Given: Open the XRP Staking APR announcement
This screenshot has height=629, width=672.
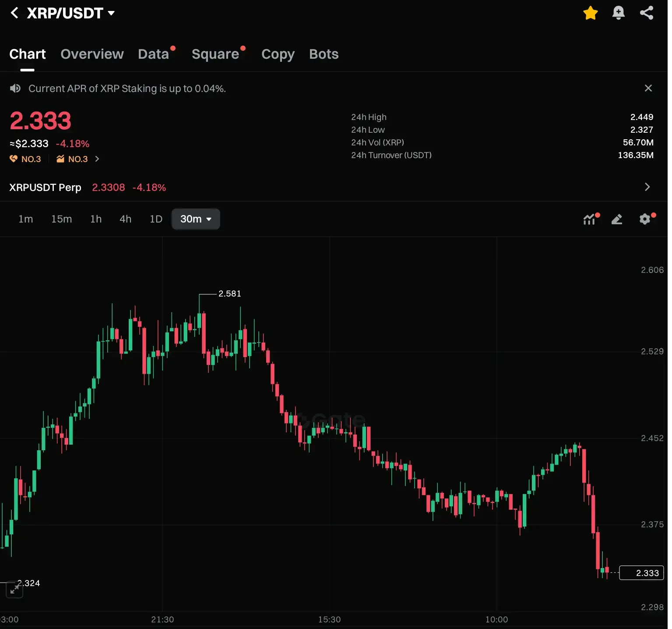Looking at the screenshot, I should click(x=127, y=88).
